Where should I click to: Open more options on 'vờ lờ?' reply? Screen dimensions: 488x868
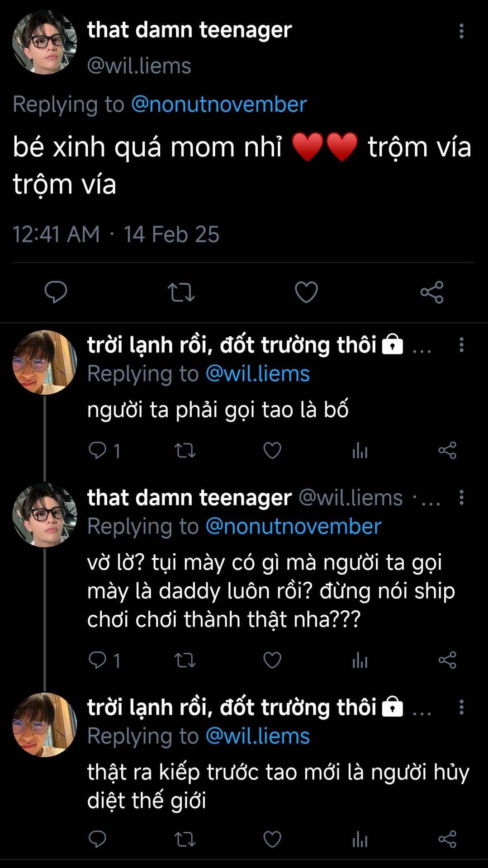click(x=461, y=498)
